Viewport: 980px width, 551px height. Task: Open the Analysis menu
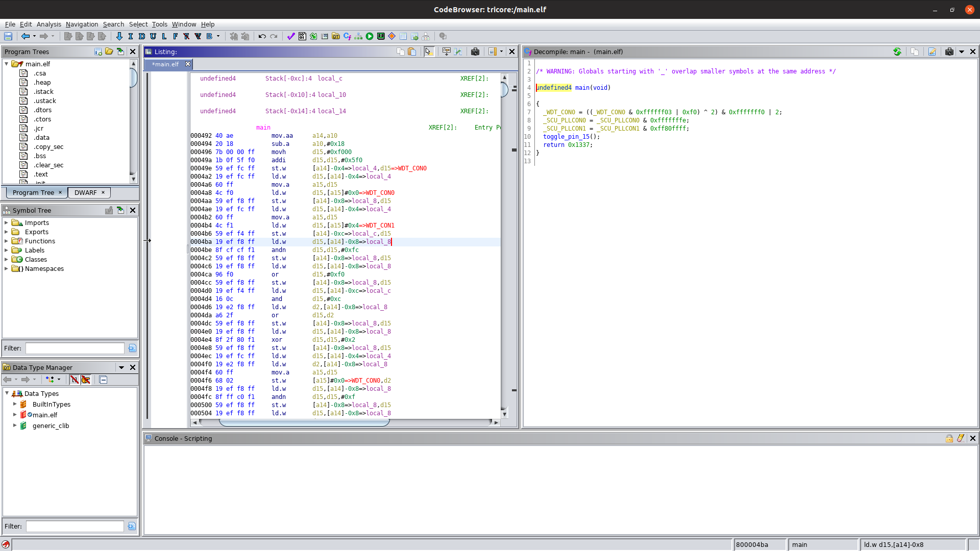48,24
